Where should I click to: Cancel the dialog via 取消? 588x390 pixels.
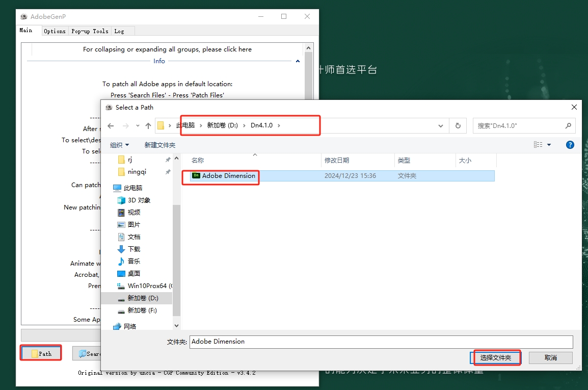[550, 357]
